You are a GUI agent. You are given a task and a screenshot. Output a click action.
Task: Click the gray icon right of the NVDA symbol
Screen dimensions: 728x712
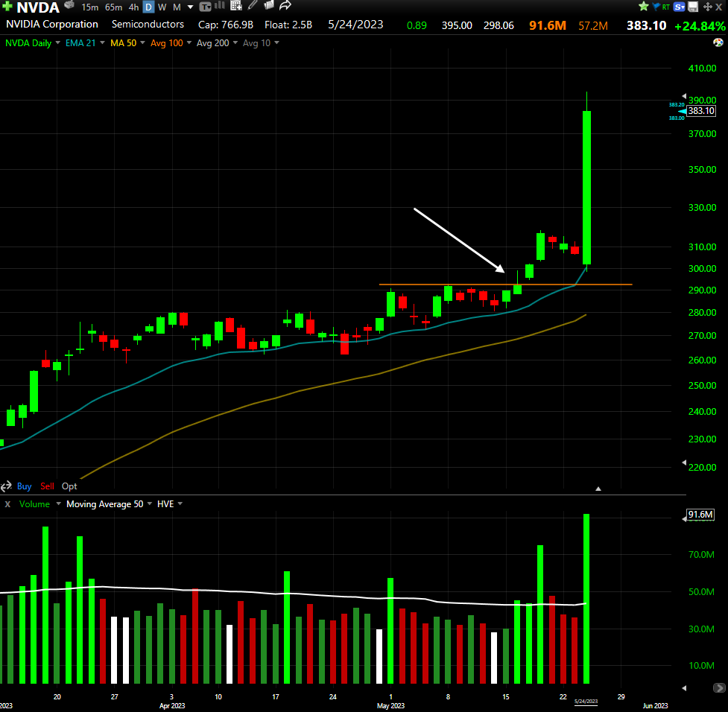[69, 5]
